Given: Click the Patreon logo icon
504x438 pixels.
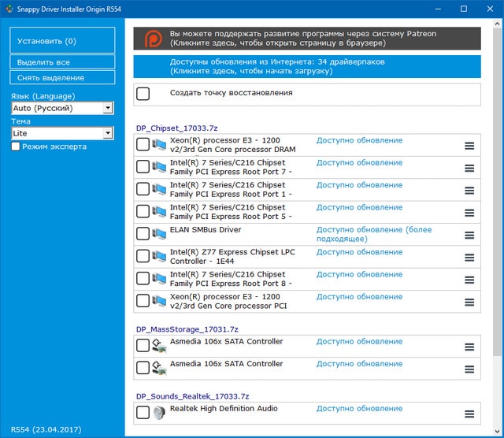Looking at the screenshot, I should pos(150,39).
